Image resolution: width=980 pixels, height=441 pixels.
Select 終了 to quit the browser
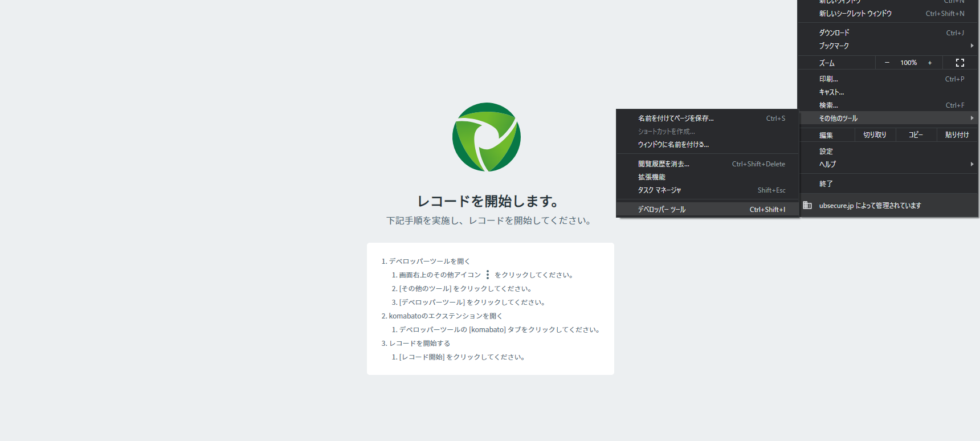[x=888, y=183]
